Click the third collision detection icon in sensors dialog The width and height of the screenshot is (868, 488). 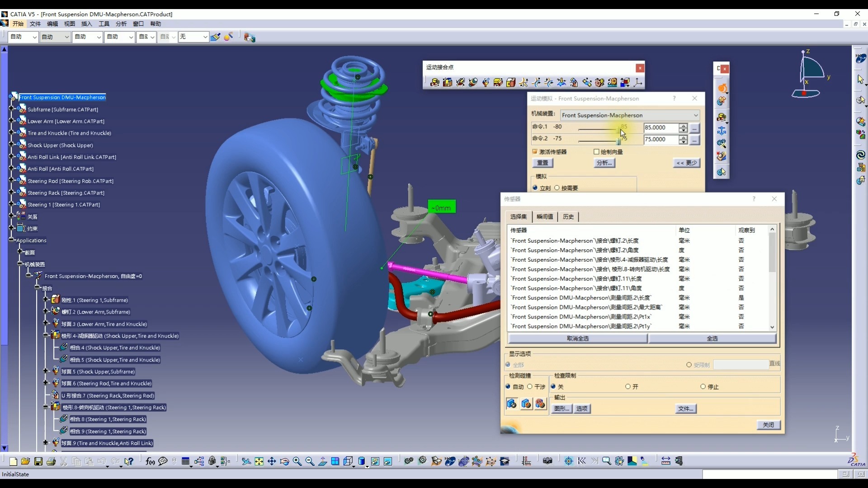pos(540,404)
